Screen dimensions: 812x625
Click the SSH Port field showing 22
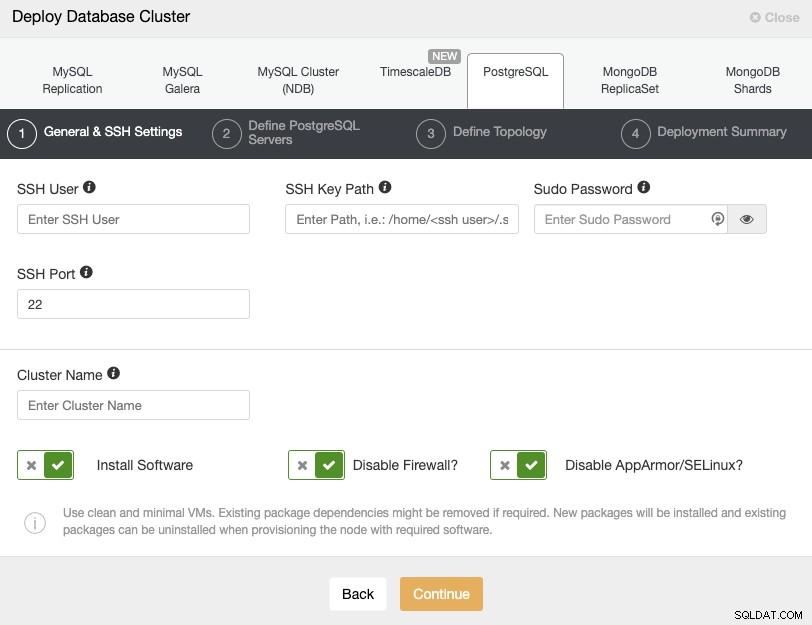[133, 304]
